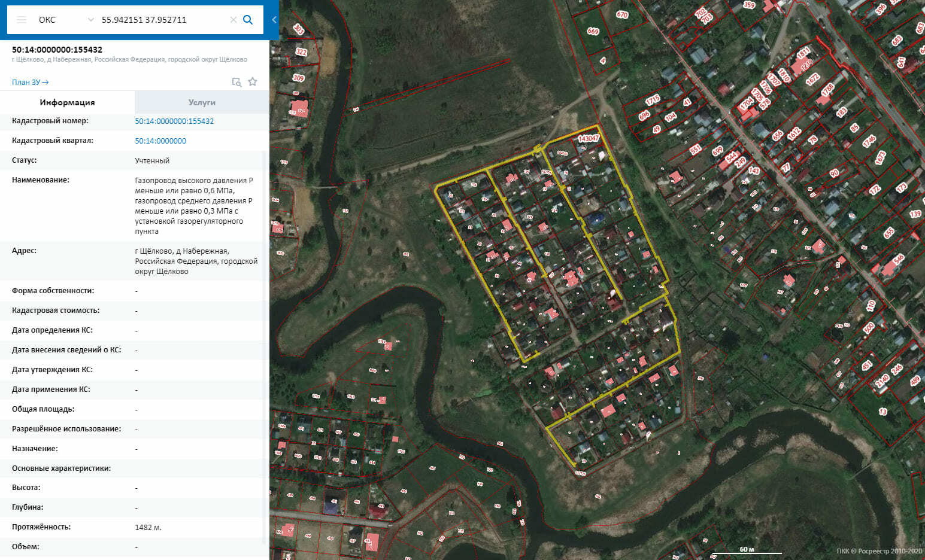The width and height of the screenshot is (925, 560).
Task: Click the Дата определения КС label
Action: tap(53, 330)
